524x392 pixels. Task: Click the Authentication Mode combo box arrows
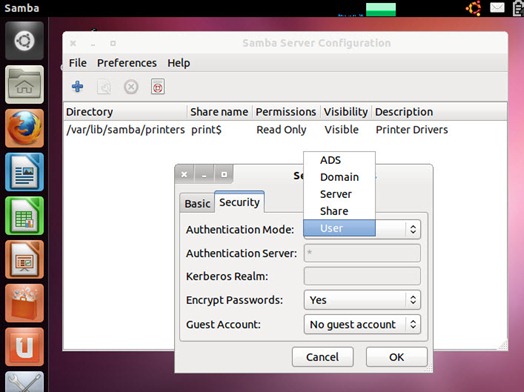click(413, 229)
